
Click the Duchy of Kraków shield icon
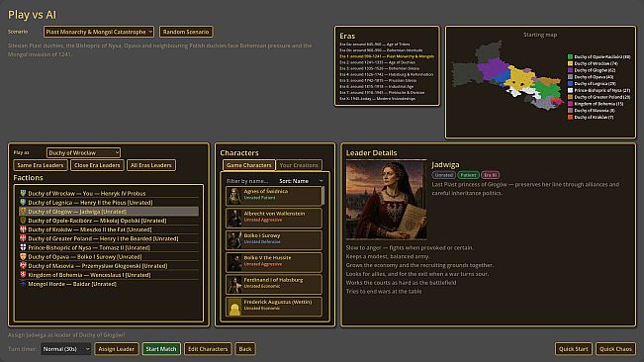pos(23,229)
